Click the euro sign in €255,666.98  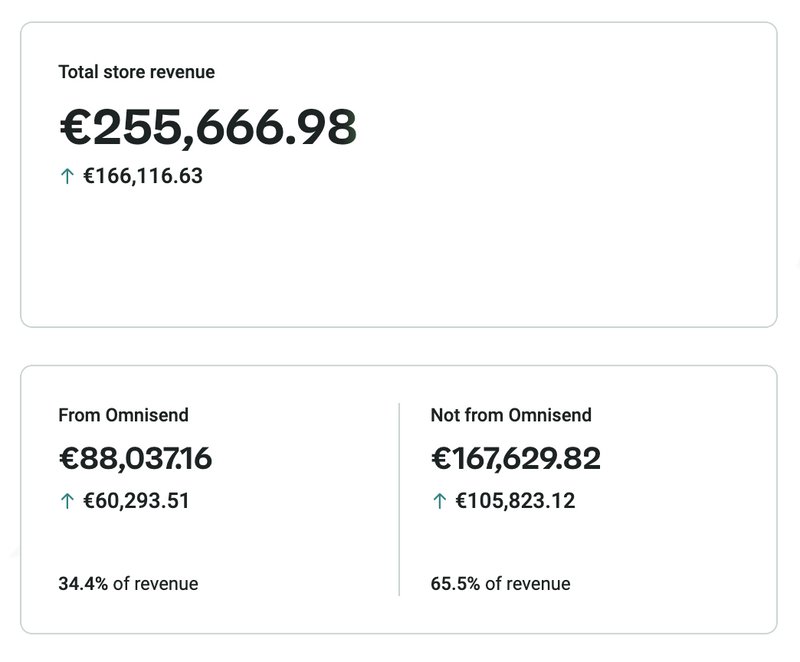coord(76,128)
